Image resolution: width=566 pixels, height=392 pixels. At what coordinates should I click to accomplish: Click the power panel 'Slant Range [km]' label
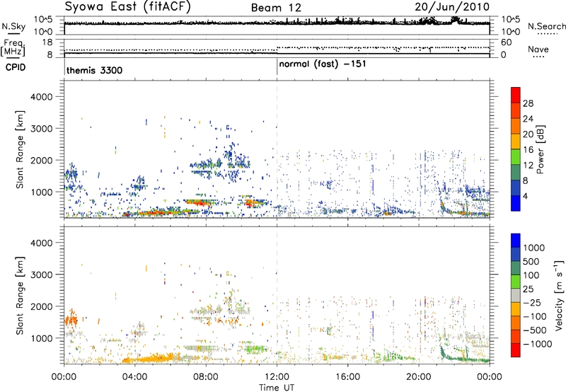[20, 149]
